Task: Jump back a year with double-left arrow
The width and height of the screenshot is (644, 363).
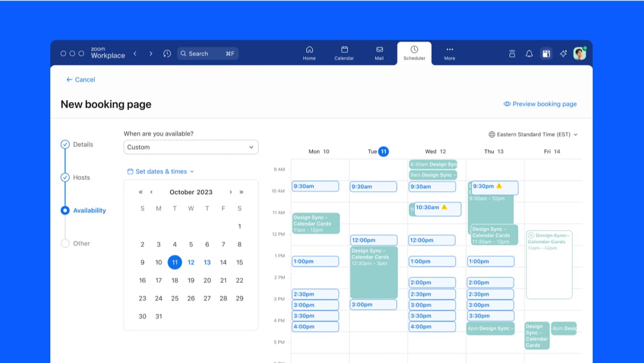Action: pyautogui.click(x=141, y=192)
